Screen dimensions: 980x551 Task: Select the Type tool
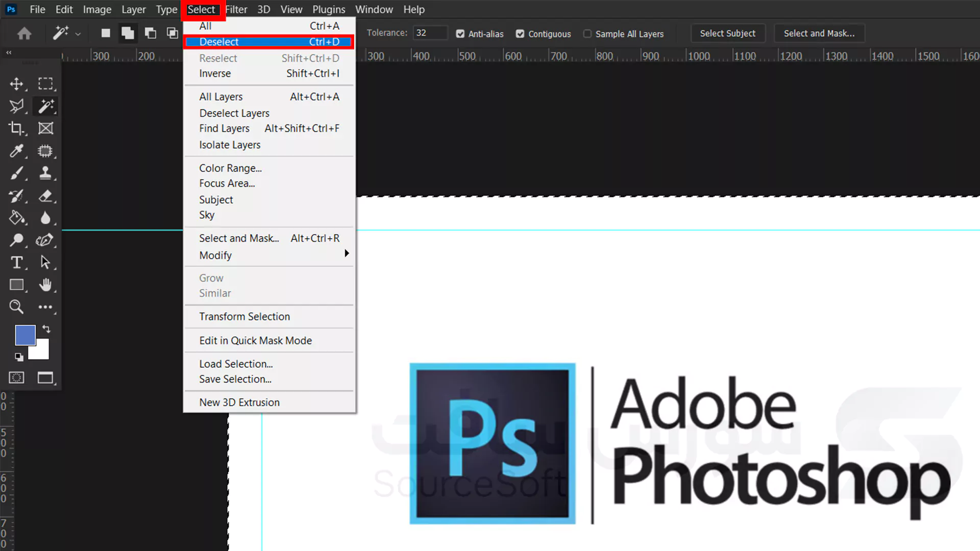tap(17, 262)
